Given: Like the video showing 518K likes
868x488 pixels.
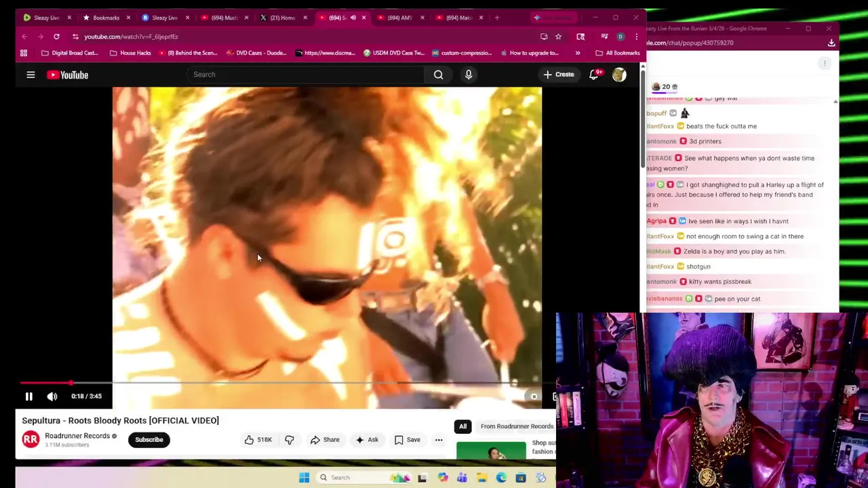Looking at the screenshot, I should point(258,440).
